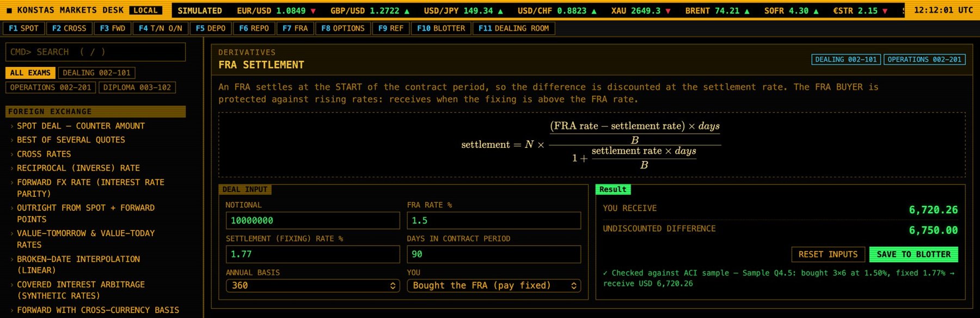Click the 12:12:01 UTC clock
This screenshot has width=980, height=318.
coord(943,10)
